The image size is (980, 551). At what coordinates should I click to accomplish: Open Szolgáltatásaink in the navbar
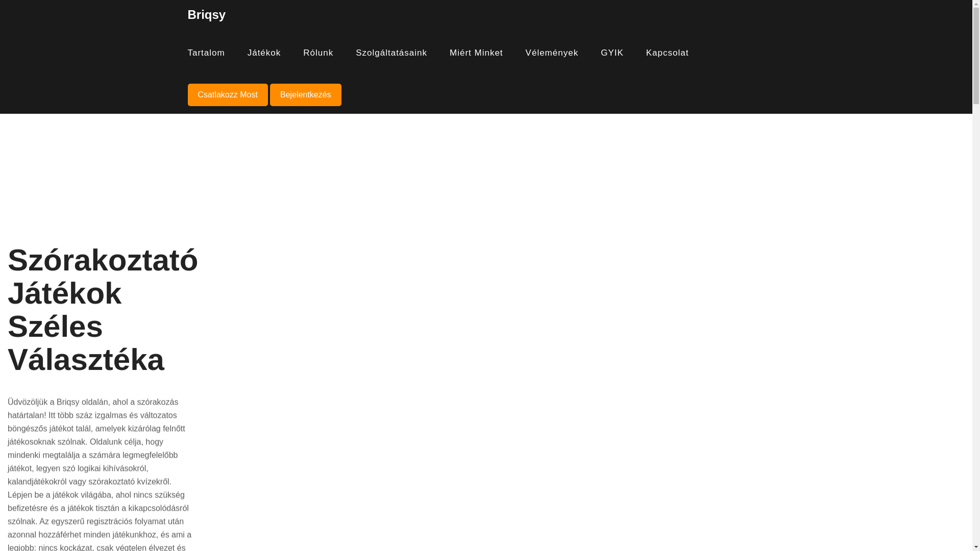click(391, 53)
